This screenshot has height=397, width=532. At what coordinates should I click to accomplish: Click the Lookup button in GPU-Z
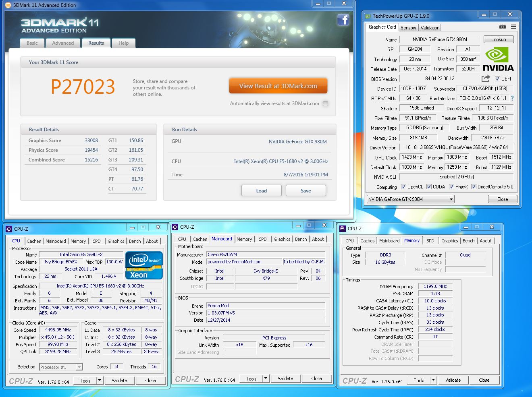click(499, 39)
